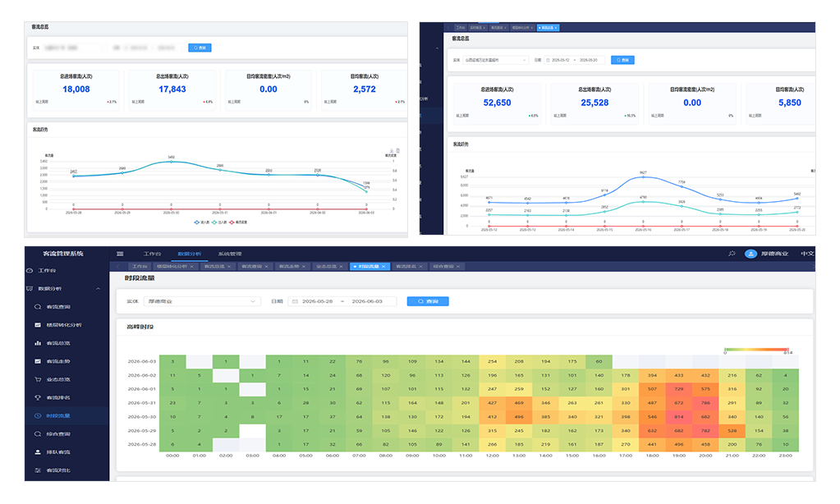Open the trophy icon ranking page in sidebar

53,398
